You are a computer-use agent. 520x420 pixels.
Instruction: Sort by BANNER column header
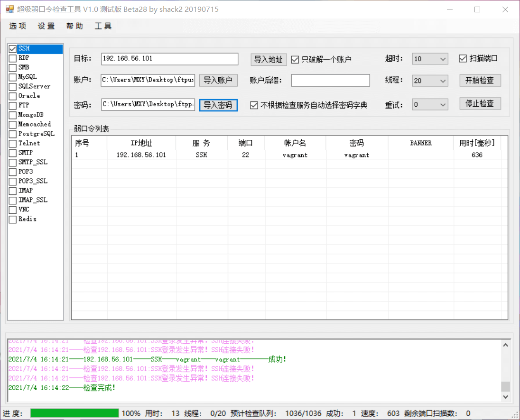tap(421, 143)
